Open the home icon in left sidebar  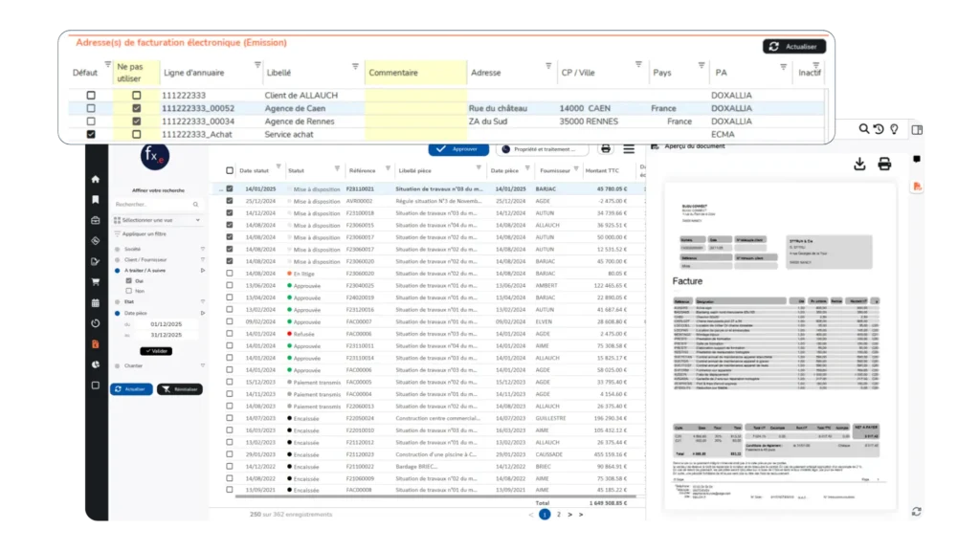(x=95, y=179)
